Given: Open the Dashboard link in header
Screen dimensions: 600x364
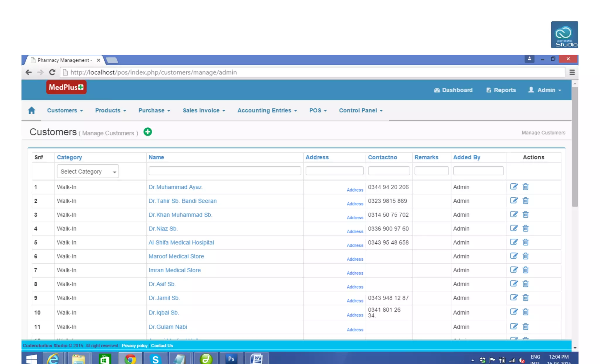Looking at the screenshot, I should click(453, 90).
